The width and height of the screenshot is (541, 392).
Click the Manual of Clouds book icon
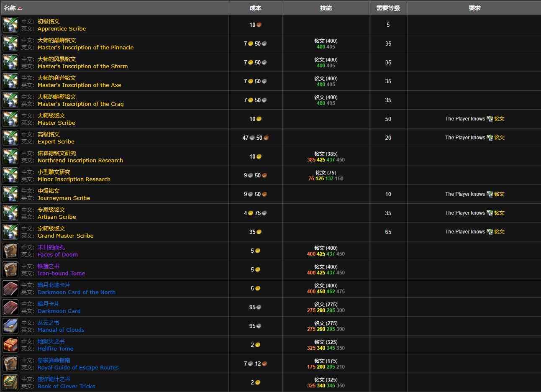pyautogui.click(x=10, y=326)
